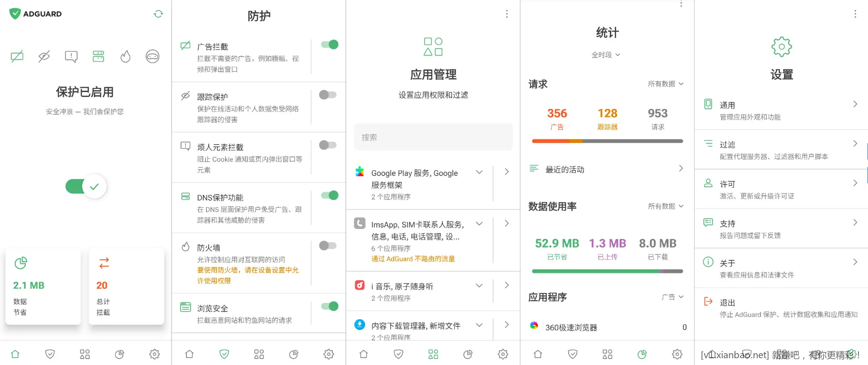Image resolution: width=868 pixels, height=365 pixels.
Task: Tap the shield protection tab on first screen
Action: coord(50,354)
